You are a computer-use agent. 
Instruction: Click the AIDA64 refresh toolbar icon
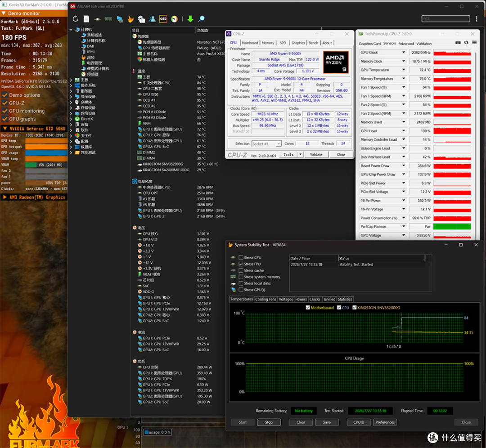[x=75, y=19]
